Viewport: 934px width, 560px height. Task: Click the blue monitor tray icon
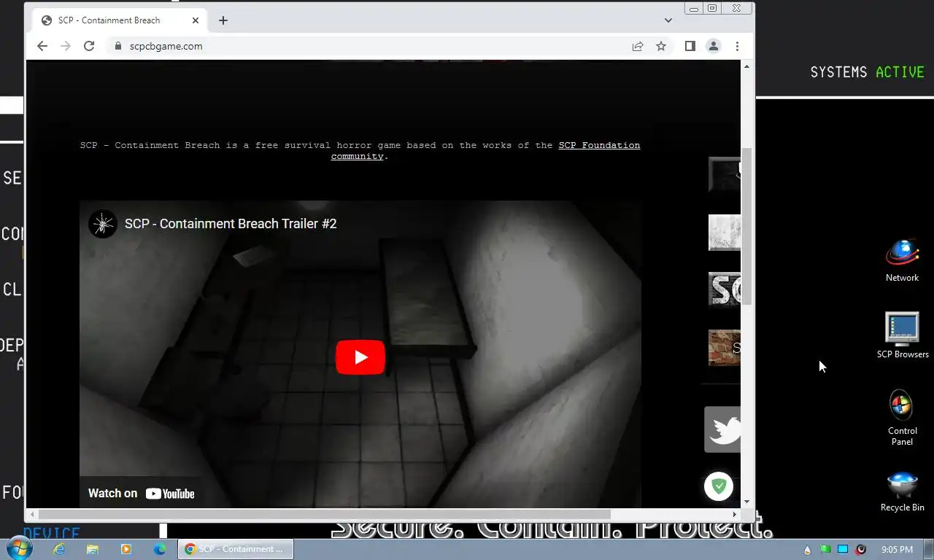point(843,549)
